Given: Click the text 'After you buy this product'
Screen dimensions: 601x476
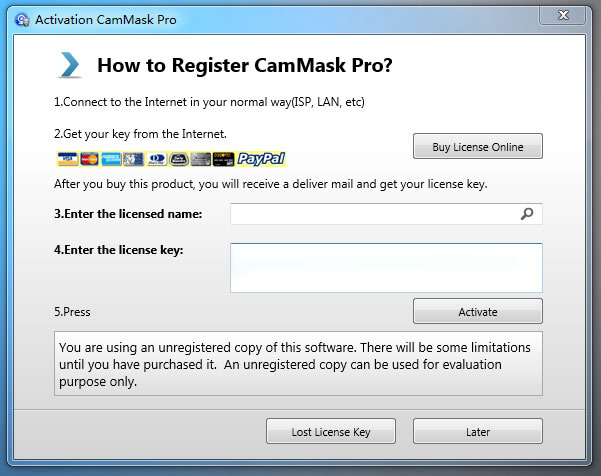Looking at the screenshot, I should click(x=124, y=184).
